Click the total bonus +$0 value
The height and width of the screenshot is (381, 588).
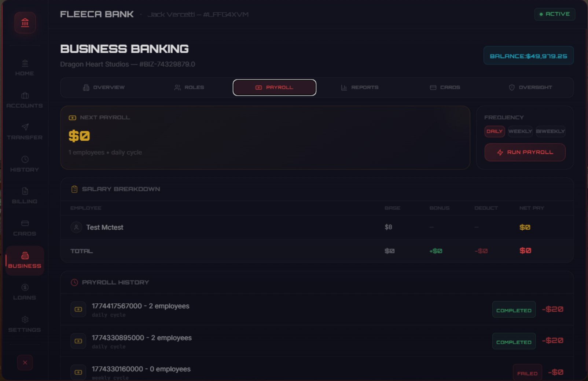pyautogui.click(x=436, y=251)
